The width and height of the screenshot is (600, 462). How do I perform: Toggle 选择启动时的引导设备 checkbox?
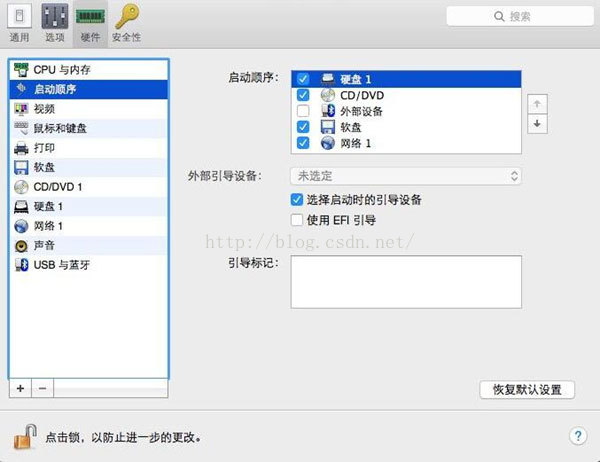click(x=297, y=199)
